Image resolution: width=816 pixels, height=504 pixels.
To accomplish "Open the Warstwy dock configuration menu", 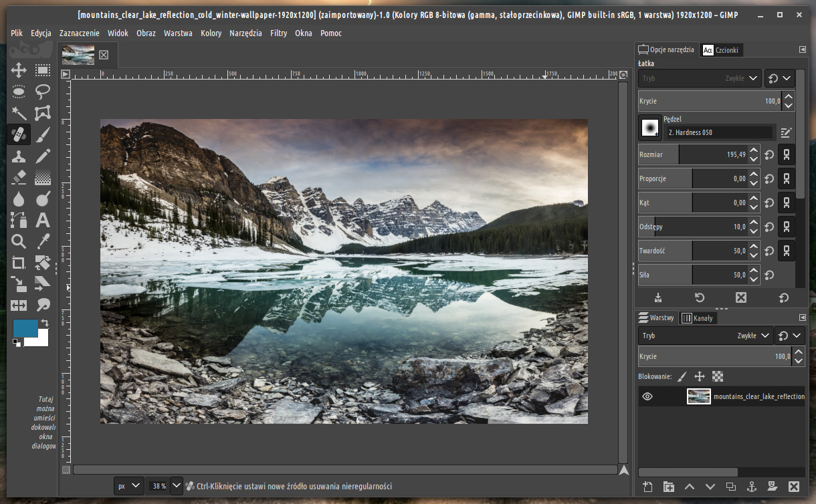I will [803, 318].
